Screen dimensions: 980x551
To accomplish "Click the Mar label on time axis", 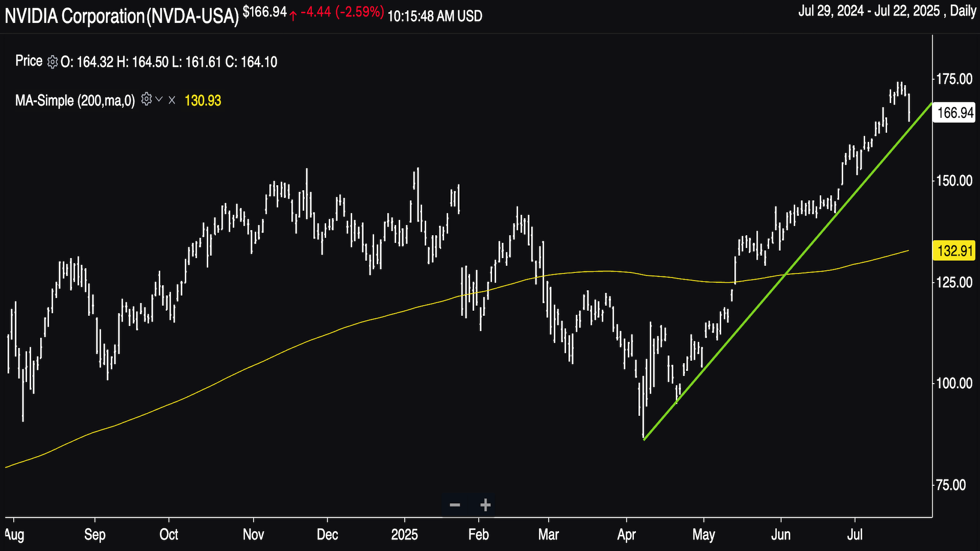I will point(549,535).
